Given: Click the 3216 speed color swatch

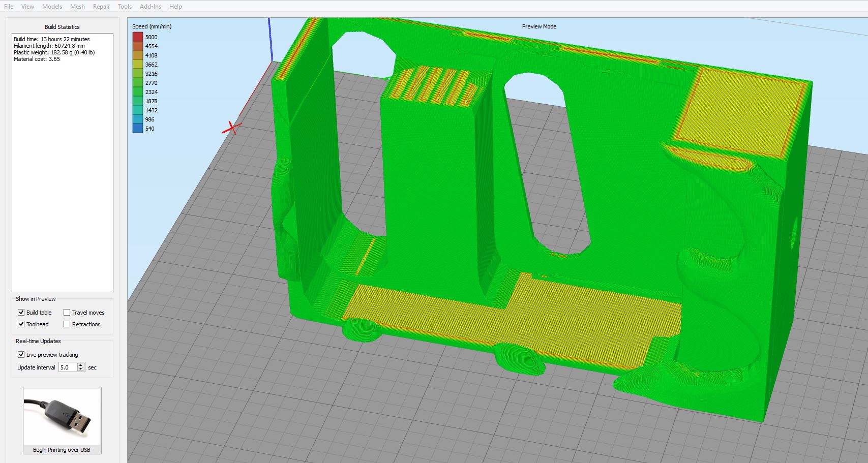Looking at the screenshot, I should click(x=138, y=73).
